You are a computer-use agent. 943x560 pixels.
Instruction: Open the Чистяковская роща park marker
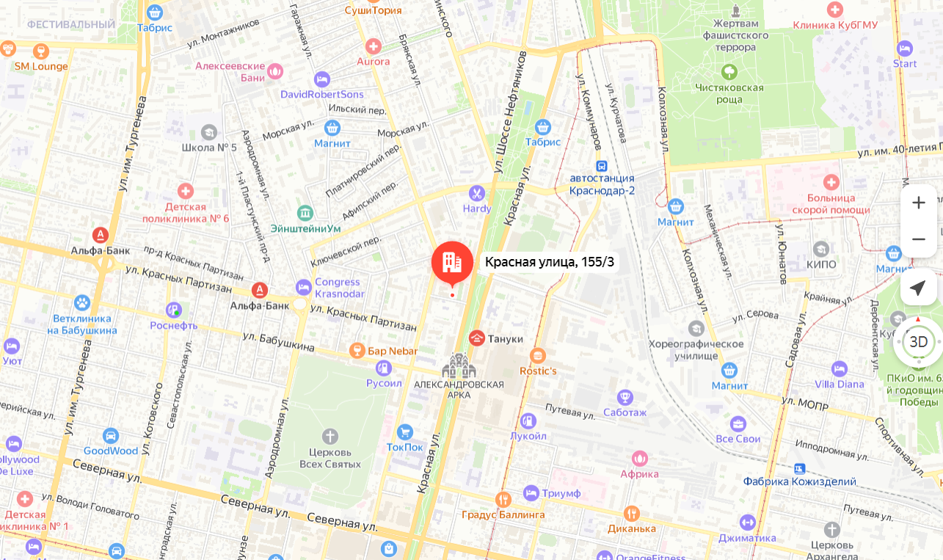[729, 72]
